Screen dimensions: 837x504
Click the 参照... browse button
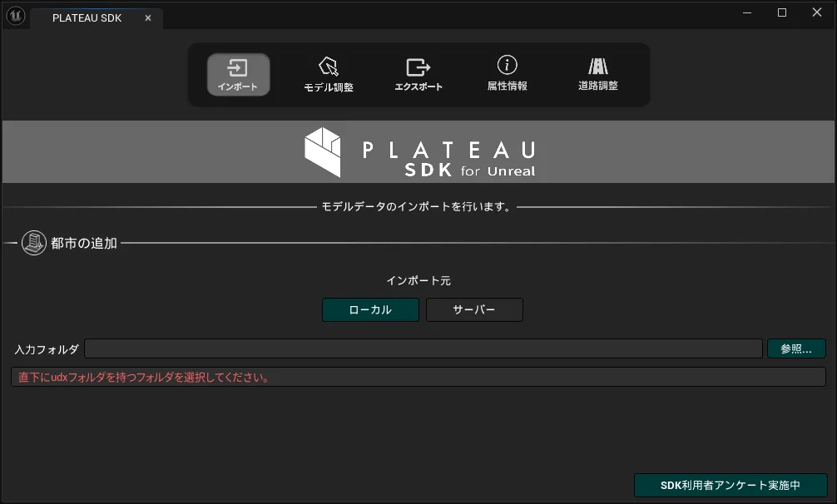pyautogui.click(x=796, y=348)
